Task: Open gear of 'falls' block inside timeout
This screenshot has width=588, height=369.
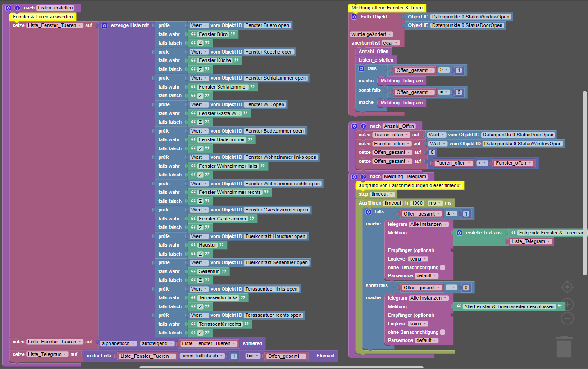Action: tap(368, 211)
